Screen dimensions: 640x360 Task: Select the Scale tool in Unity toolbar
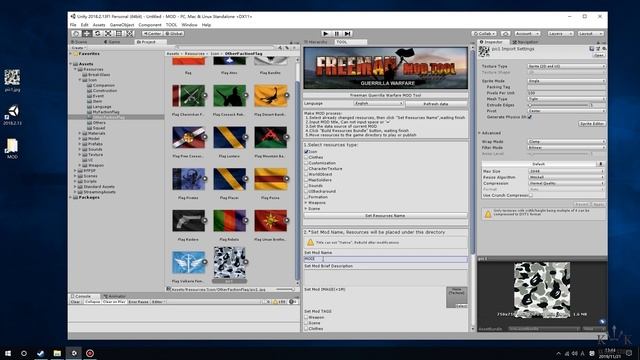click(108, 33)
